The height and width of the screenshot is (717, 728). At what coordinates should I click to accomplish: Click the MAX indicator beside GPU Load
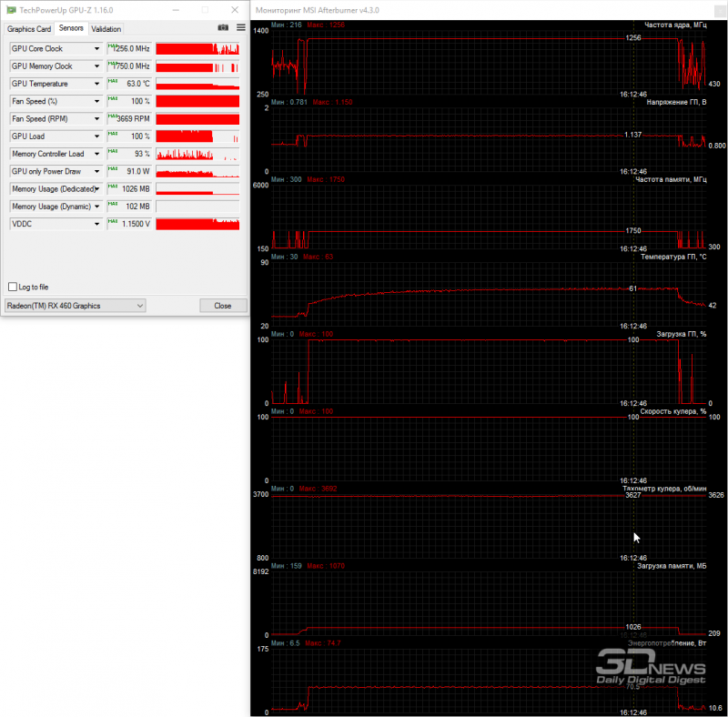[112, 134]
